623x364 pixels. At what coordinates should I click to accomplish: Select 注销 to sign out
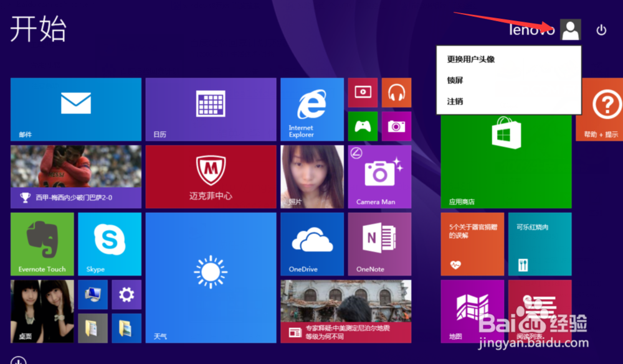(455, 101)
